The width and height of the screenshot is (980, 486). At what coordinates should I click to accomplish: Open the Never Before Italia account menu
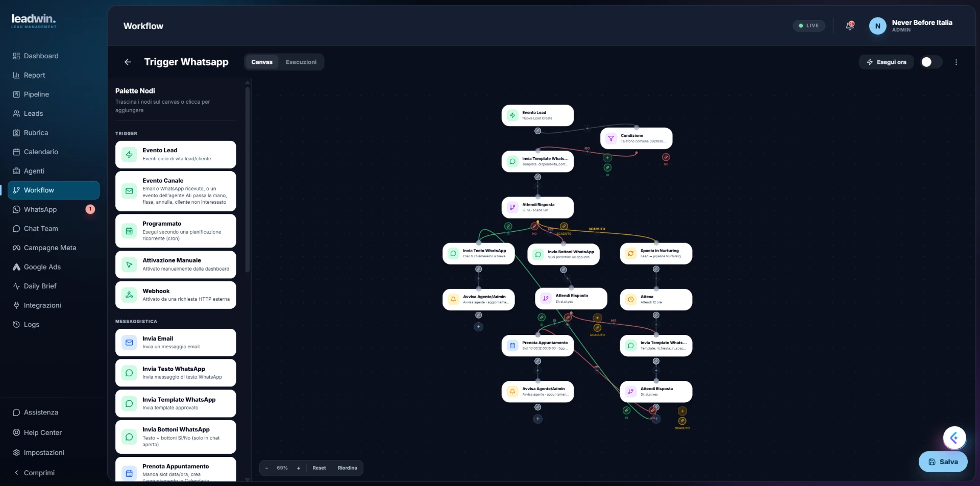click(x=911, y=26)
